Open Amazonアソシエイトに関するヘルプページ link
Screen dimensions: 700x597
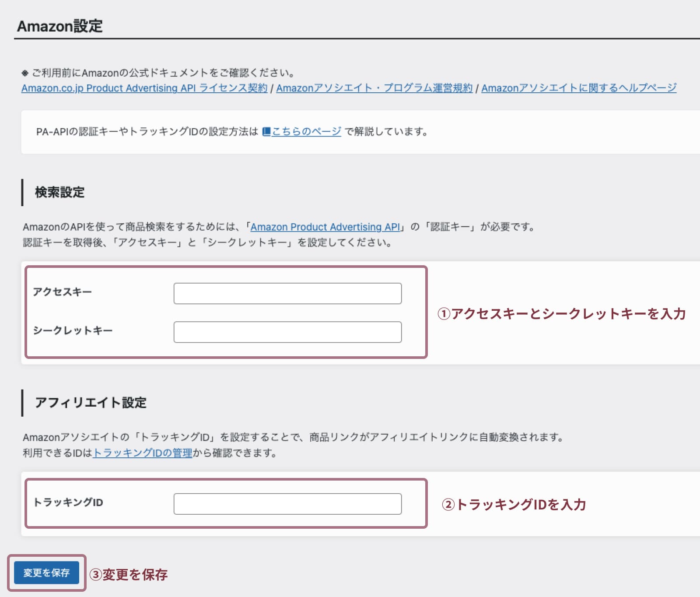[x=579, y=88]
